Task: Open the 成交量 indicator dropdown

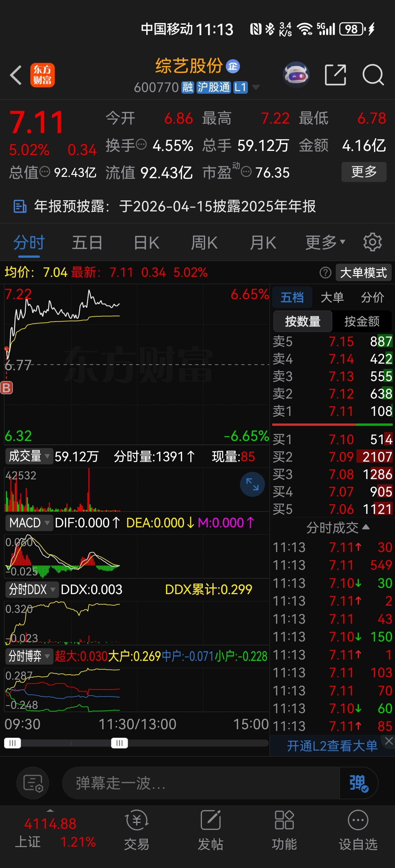Action: click(29, 457)
